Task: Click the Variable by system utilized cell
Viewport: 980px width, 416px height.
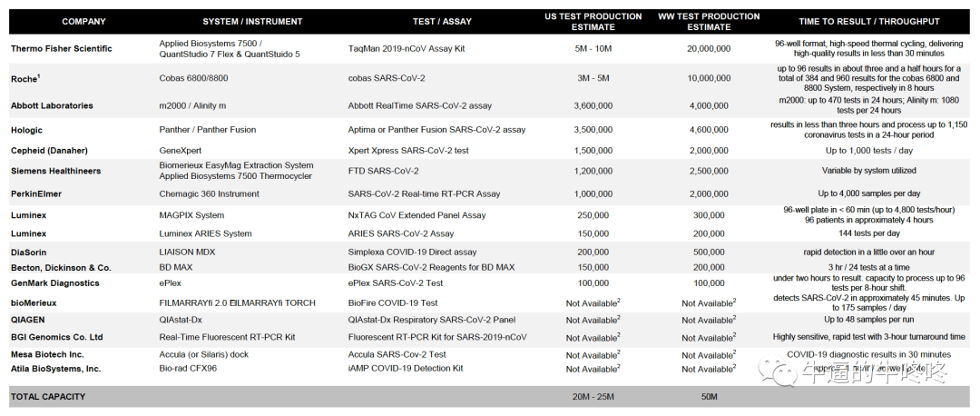Action: 868,171
